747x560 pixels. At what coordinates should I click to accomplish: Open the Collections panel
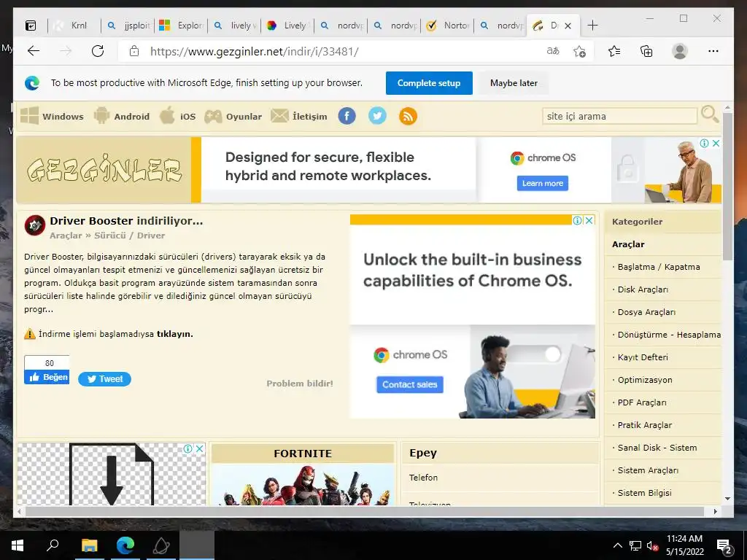click(646, 51)
